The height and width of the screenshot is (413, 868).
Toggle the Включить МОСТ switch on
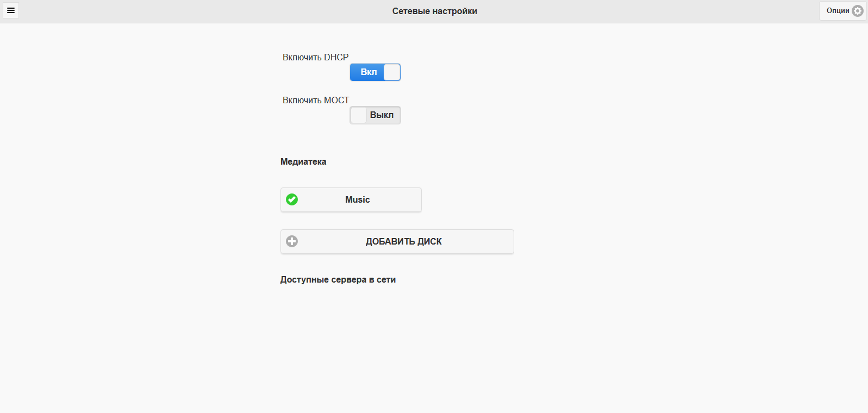tap(375, 115)
